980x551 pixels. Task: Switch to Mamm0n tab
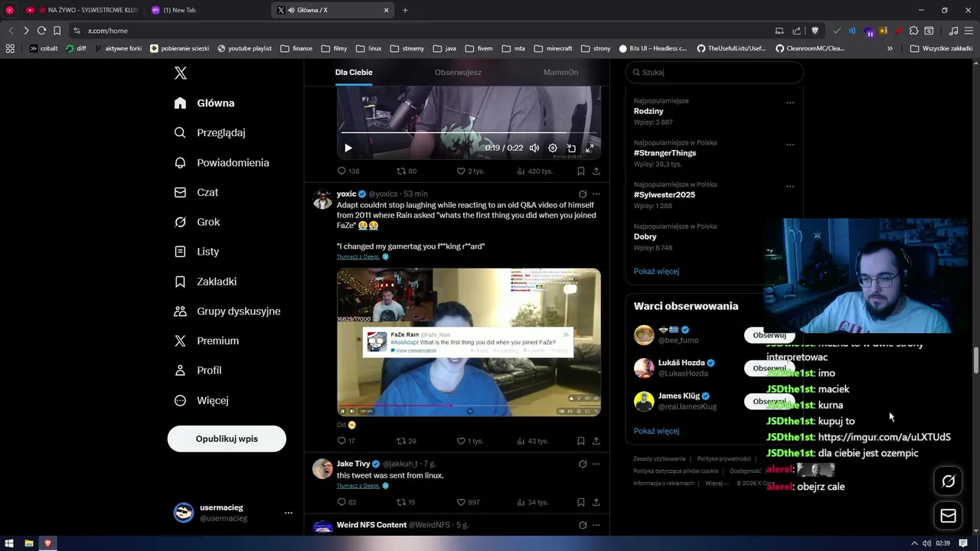click(560, 73)
